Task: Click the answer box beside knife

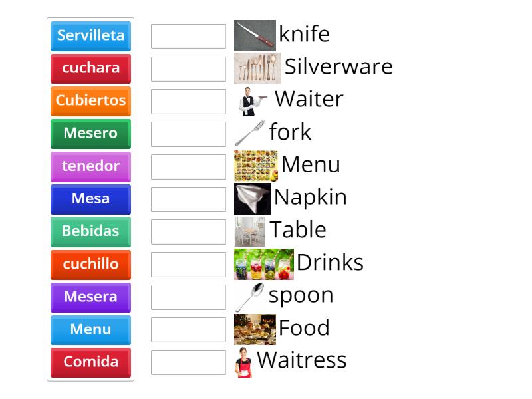Action: [x=188, y=36]
